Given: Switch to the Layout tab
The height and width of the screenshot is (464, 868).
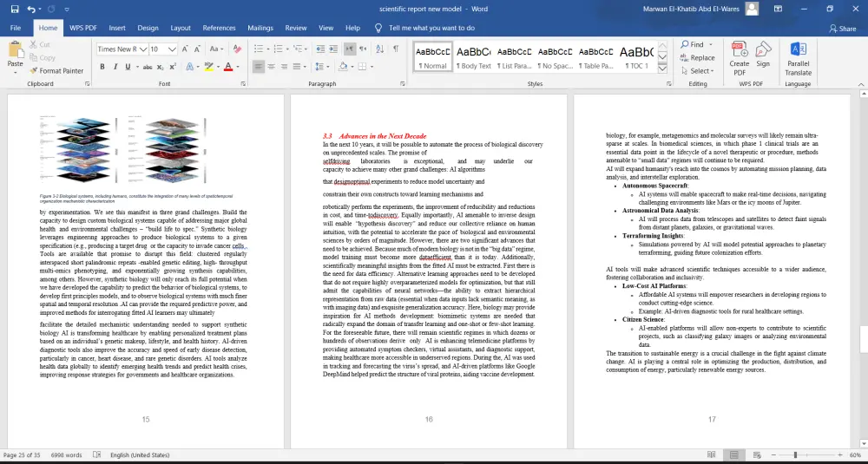Looking at the screenshot, I should 181,28.
